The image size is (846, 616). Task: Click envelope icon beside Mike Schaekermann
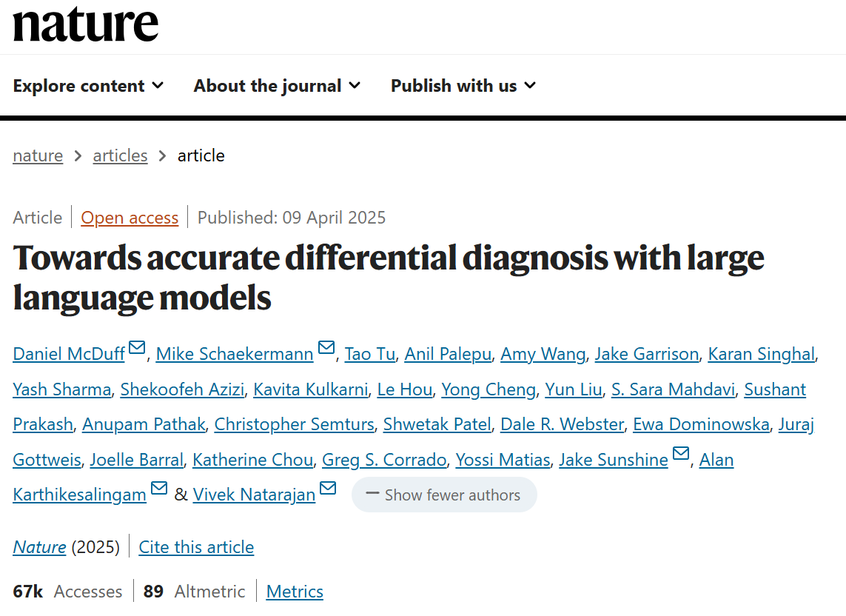pyautogui.click(x=326, y=348)
